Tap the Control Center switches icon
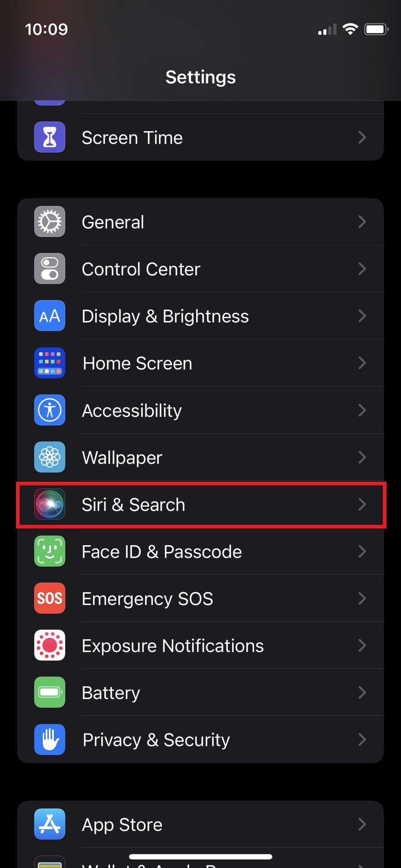 [50, 269]
